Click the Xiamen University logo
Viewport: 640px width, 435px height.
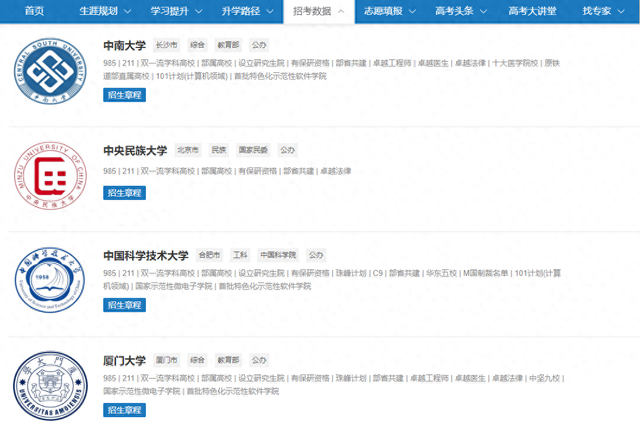click(x=50, y=386)
